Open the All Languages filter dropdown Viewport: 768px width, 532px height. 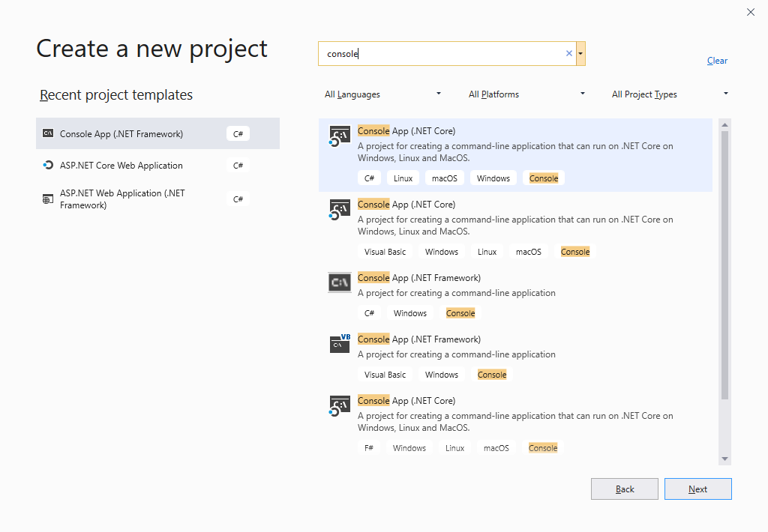point(382,94)
